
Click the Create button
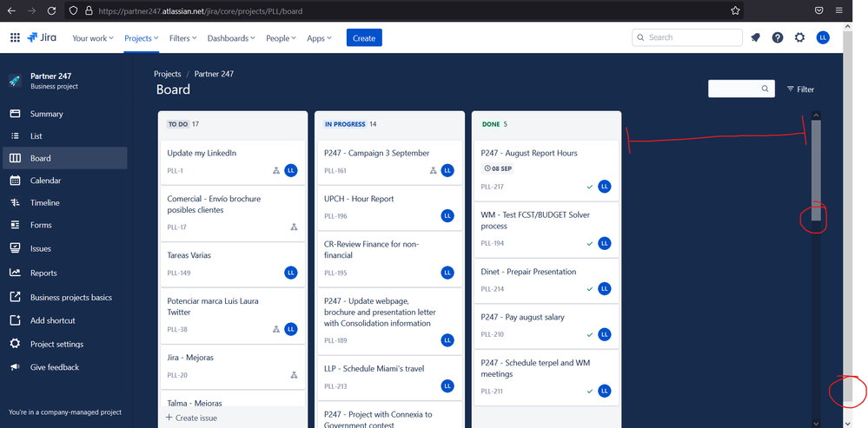point(364,37)
